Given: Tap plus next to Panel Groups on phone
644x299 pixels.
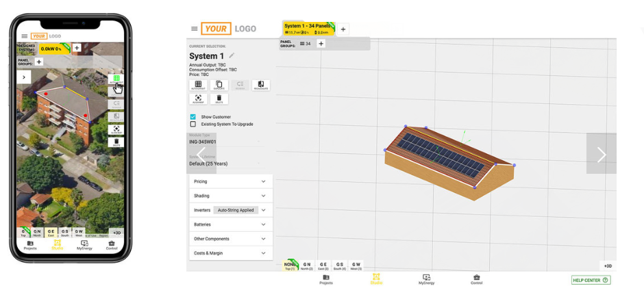Looking at the screenshot, I should pos(39,62).
